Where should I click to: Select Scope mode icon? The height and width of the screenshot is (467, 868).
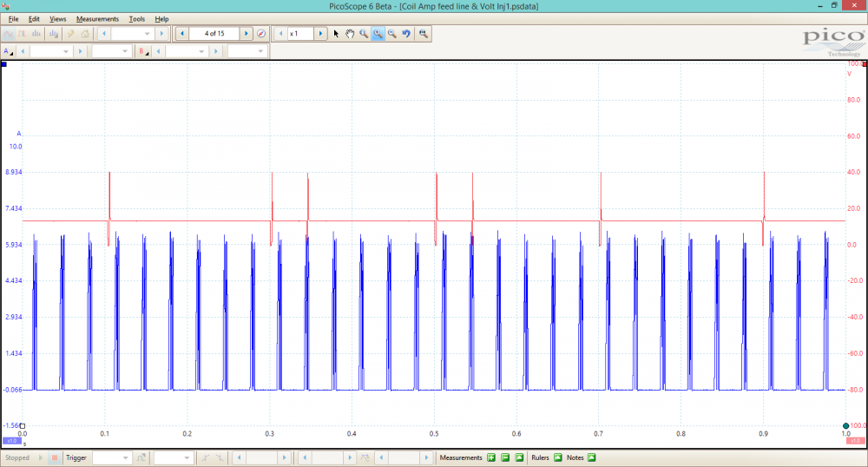9,34
